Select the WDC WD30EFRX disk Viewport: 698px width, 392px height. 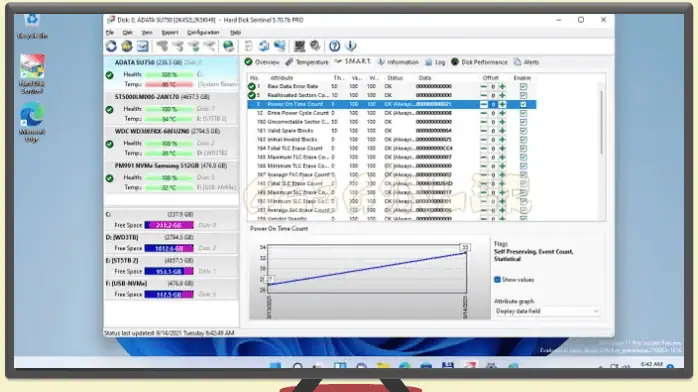tap(171, 142)
